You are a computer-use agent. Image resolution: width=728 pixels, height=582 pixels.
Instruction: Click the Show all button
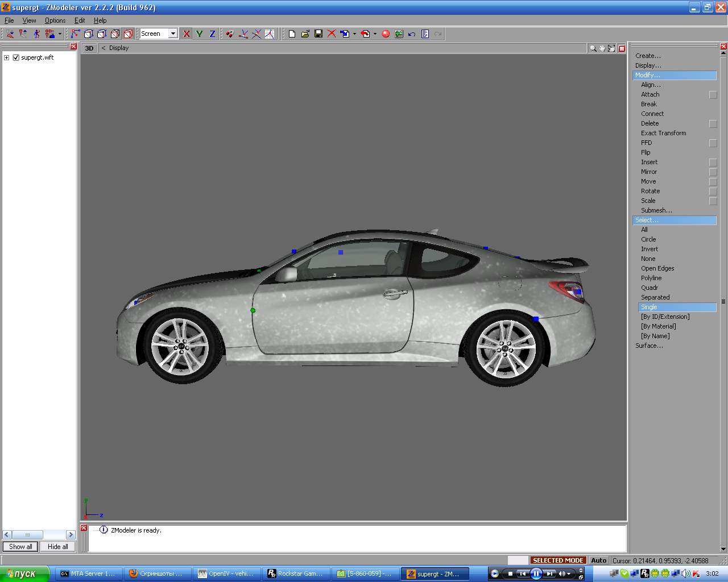tap(20, 547)
